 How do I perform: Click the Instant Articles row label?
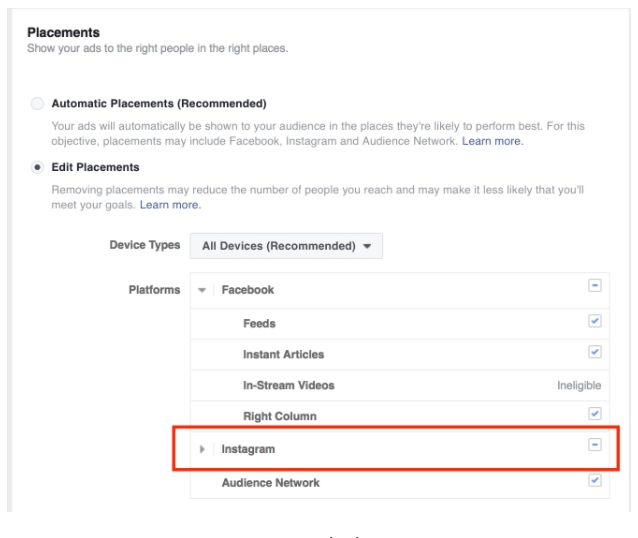tap(283, 354)
